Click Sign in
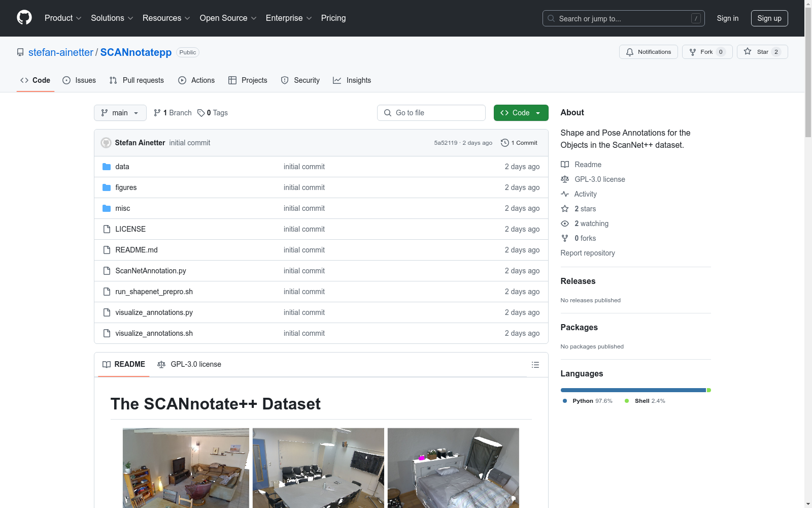812x508 pixels. click(727, 18)
